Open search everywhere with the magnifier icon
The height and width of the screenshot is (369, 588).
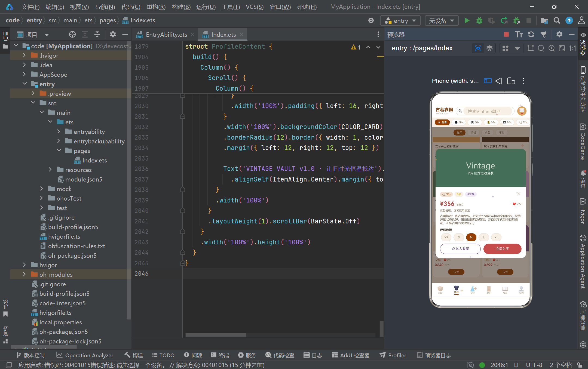tap(557, 21)
